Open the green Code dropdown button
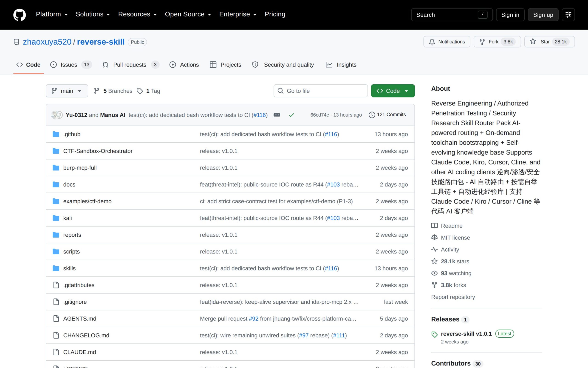The width and height of the screenshot is (588, 368). [x=393, y=91]
